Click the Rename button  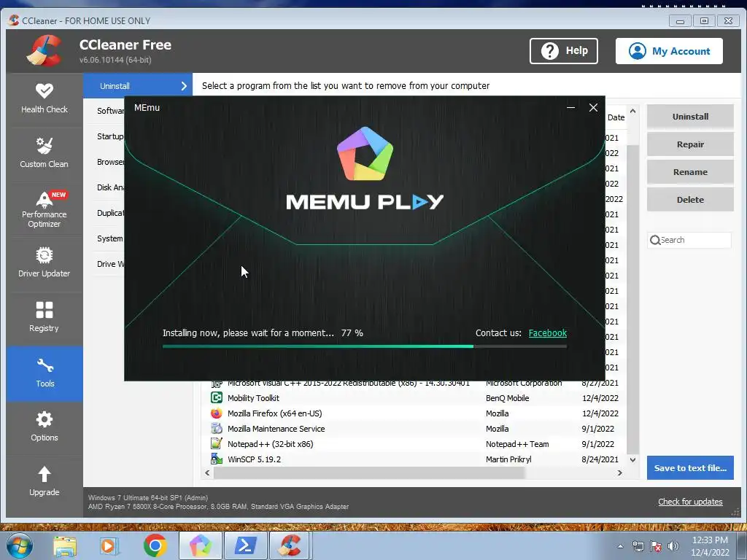pyautogui.click(x=690, y=172)
